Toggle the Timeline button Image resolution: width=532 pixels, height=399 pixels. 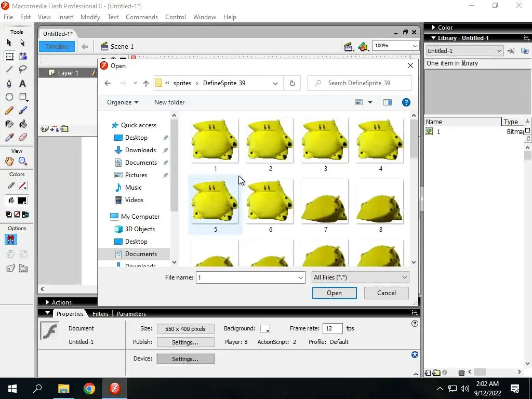pyautogui.click(x=57, y=46)
